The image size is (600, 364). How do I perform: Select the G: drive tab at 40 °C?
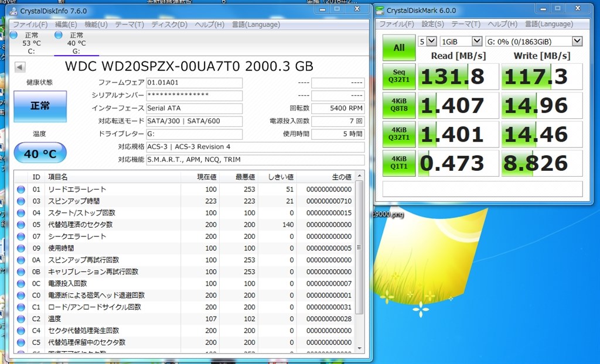click(76, 43)
